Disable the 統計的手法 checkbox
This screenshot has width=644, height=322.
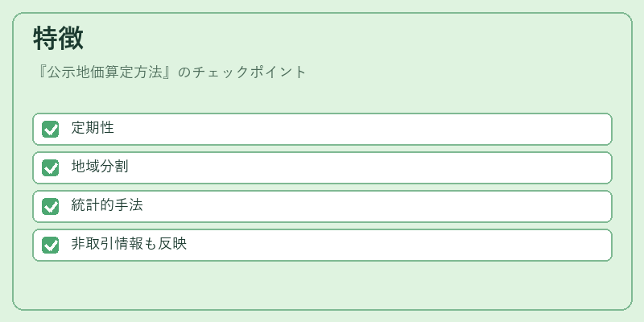(x=51, y=206)
